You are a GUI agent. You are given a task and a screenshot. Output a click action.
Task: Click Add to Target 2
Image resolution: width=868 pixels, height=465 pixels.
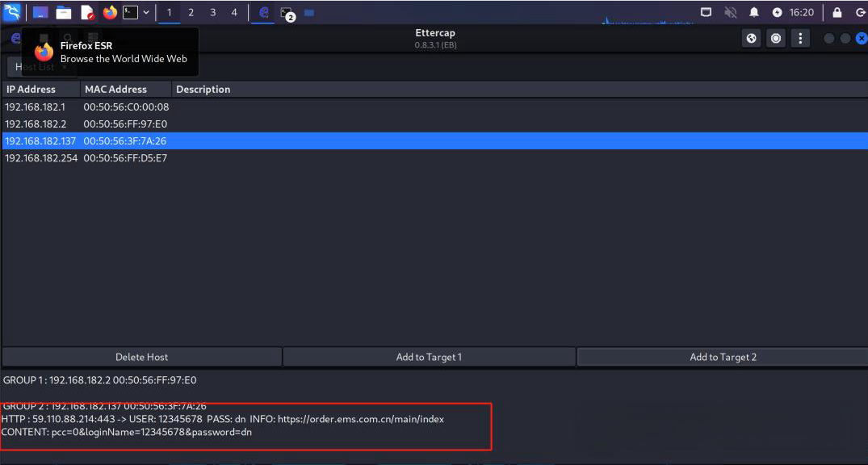(x=723, y=357)
